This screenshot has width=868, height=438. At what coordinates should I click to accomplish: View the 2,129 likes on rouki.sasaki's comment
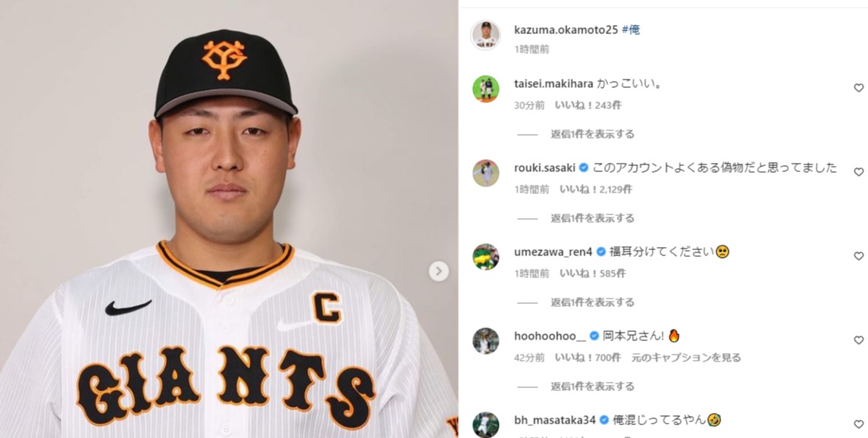coord(596,189)
